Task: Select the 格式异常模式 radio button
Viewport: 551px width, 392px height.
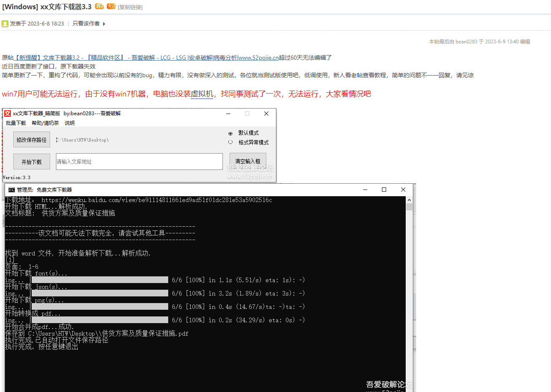Action: click(230, 142)
